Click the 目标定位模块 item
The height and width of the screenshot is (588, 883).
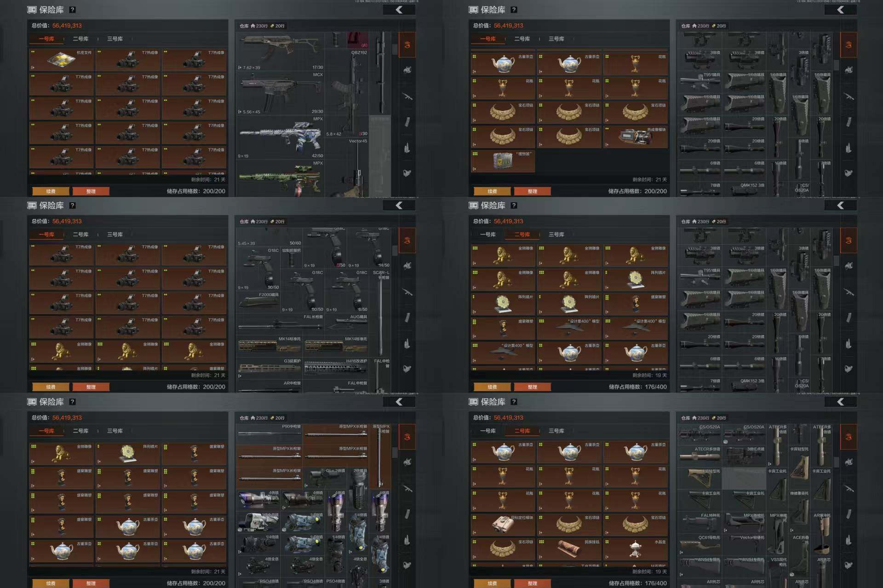[x=503, y=524]
